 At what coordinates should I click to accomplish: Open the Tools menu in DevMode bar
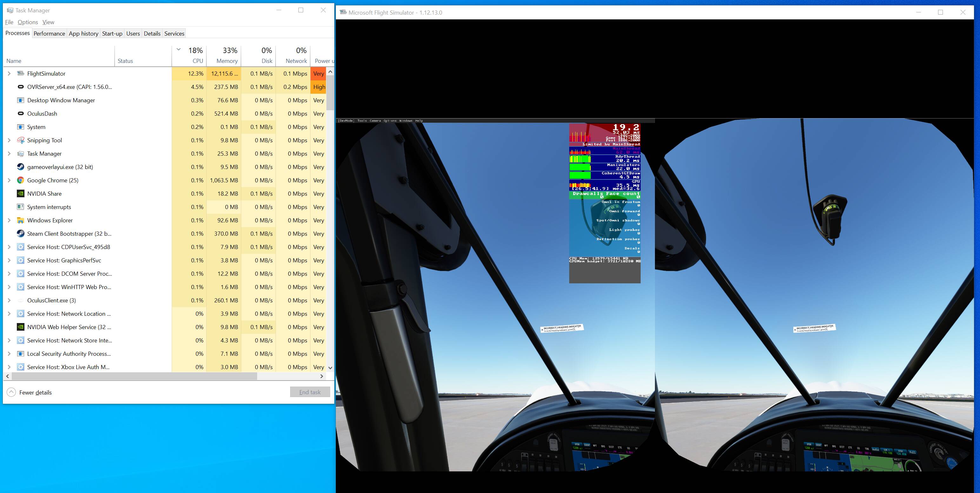pos(362,121)
